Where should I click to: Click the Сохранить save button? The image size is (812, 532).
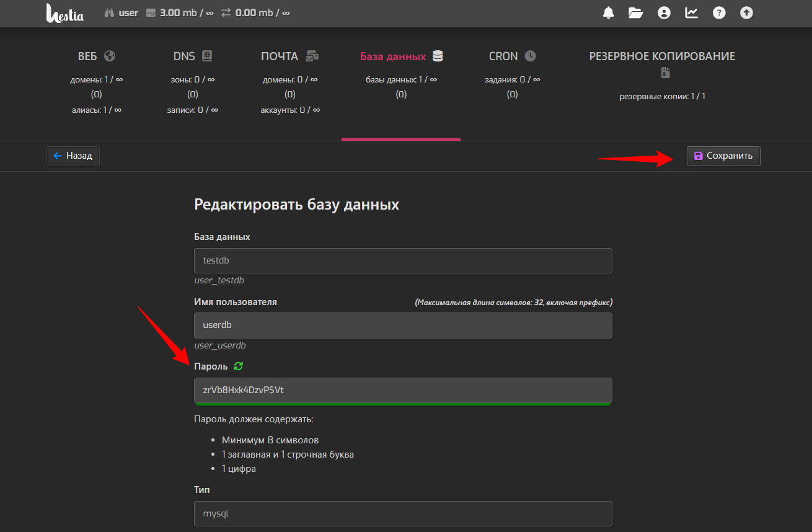723,156
